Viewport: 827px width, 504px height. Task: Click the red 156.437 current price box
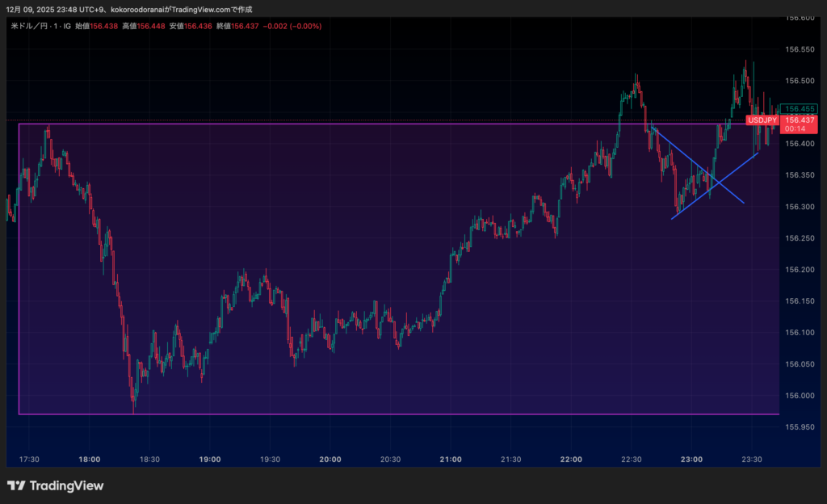coord(800,120)
